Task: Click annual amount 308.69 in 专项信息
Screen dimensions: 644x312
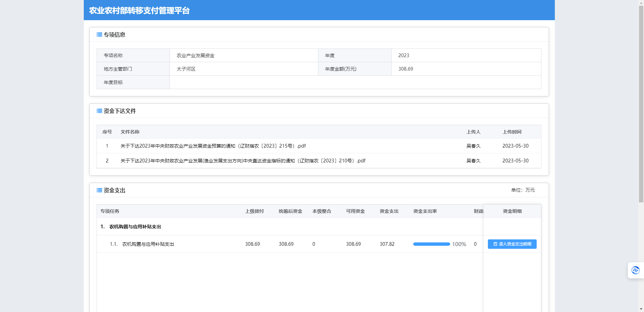Action: [x=406, y=69]
